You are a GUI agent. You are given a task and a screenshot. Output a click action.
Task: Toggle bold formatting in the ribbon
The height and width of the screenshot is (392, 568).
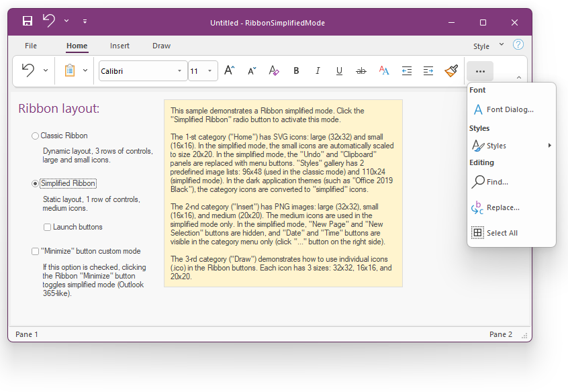pyautogui.click(x=296, y=71)
